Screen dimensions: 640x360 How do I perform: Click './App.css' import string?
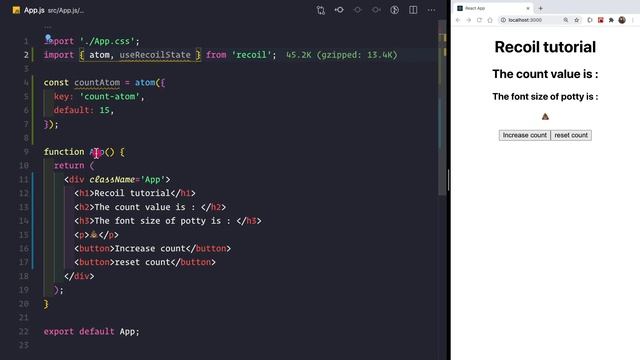pyautogui.click(x=107, y=41)
